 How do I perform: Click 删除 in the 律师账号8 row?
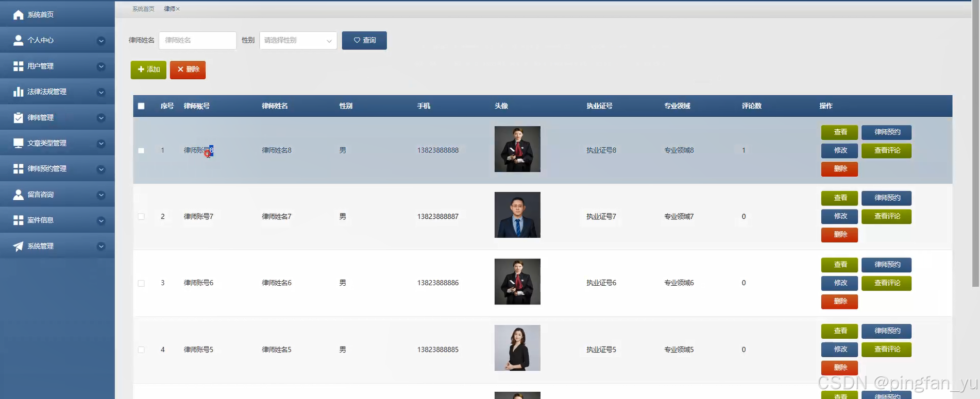coord(839,169)
